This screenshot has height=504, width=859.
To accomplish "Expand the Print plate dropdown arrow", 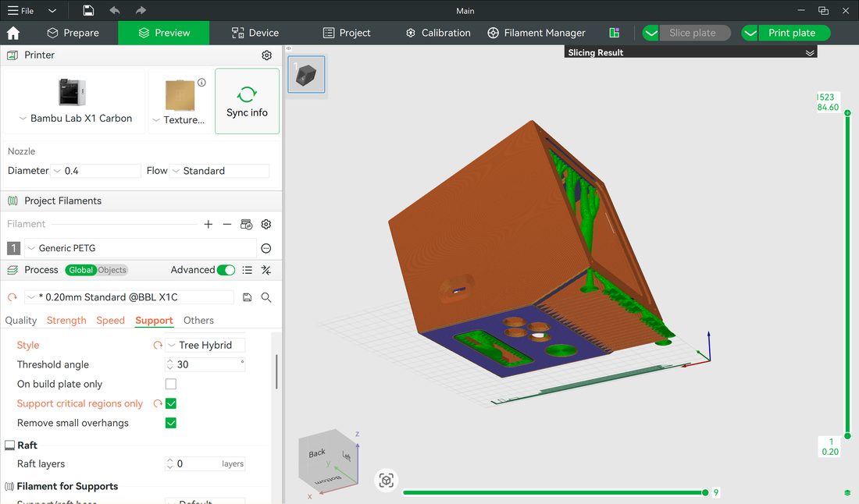I will click(x=750, y=33).
